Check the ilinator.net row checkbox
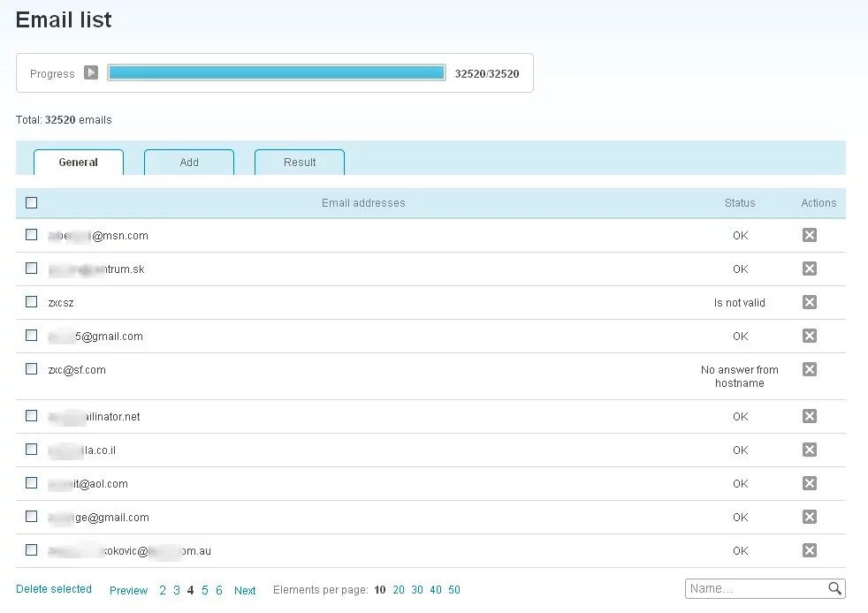Screen dimensions: 868x613 (x=32, y=415)
